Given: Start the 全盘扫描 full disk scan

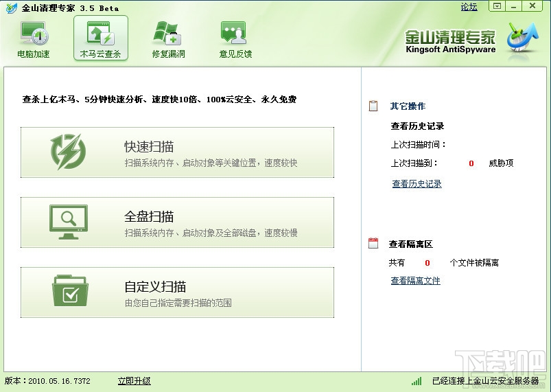Looking at the screenshot, I should point(177,222).
